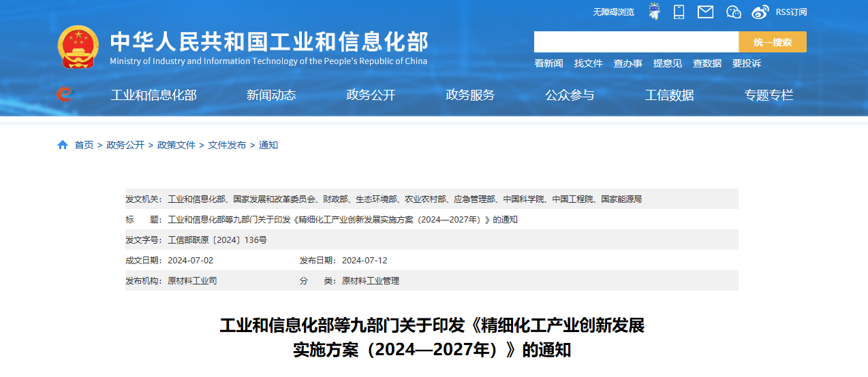The height and width of the screenshot is (377, 868).
Task: Click the robot assistant icon
Action: tap(654, 12)
